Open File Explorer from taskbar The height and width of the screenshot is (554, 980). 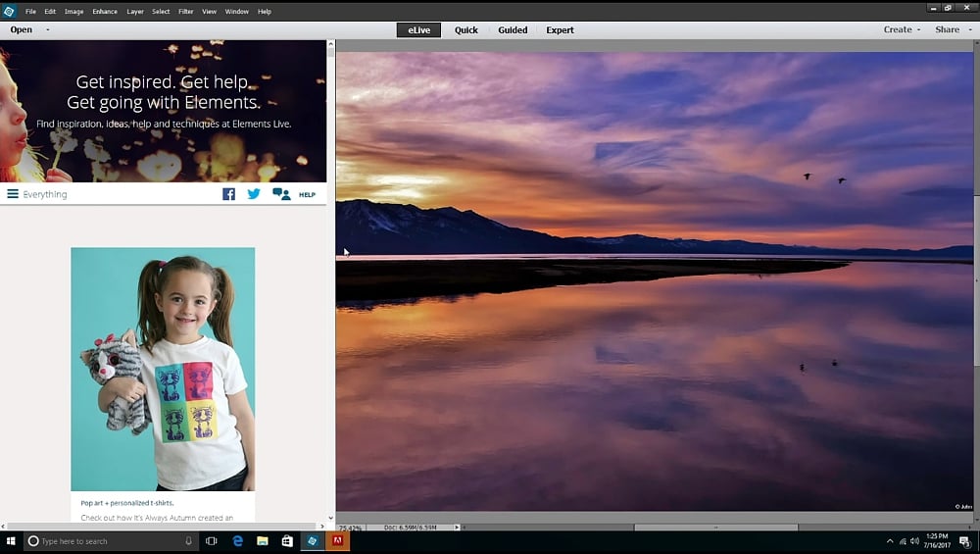pos(263,541)
